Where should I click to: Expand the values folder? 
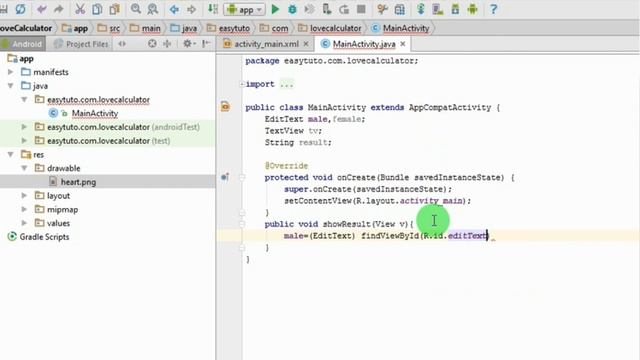[x=24, y=223]
